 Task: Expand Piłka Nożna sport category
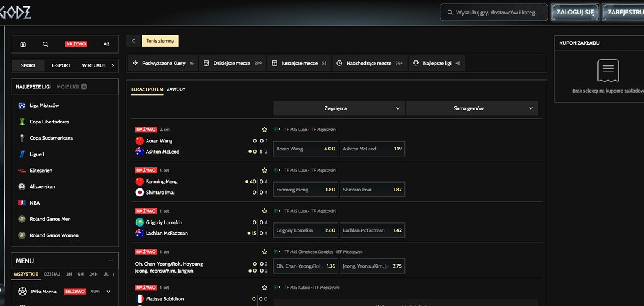[108, 292]
